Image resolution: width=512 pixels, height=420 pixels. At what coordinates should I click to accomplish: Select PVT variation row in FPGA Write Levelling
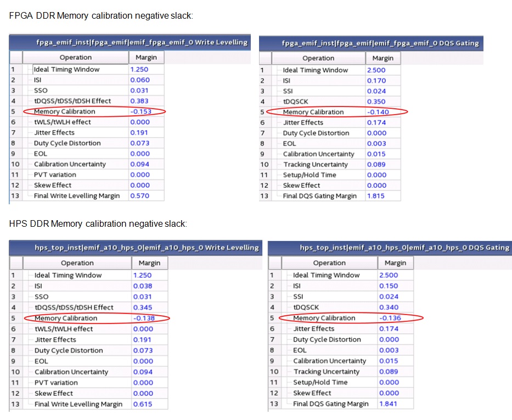click(87, 175)
